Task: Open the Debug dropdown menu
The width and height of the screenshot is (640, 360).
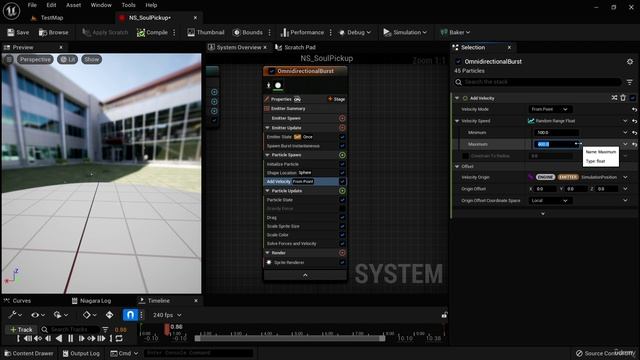Action: 355,32
